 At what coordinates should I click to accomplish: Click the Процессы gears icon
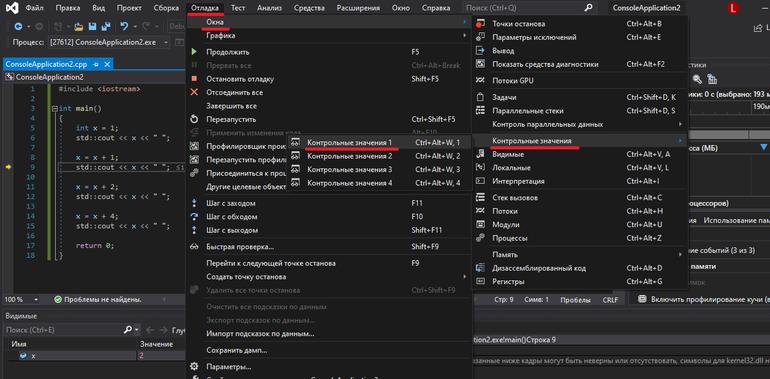pyautogui.click(x=481, y=238)
